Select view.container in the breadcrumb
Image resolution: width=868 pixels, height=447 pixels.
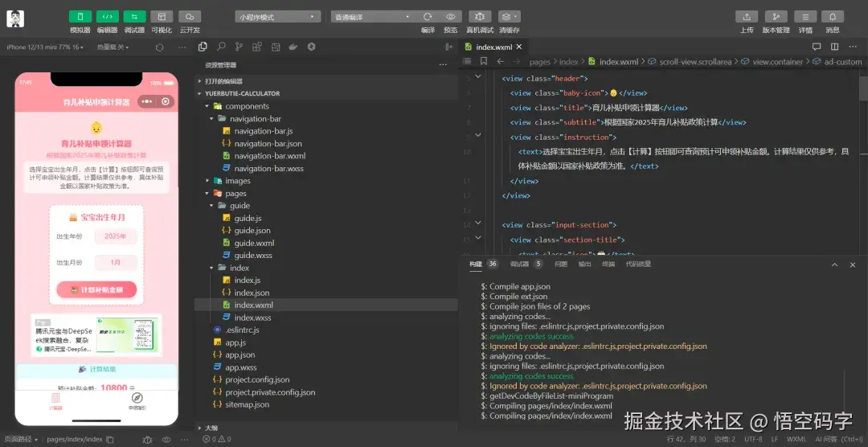777,62
